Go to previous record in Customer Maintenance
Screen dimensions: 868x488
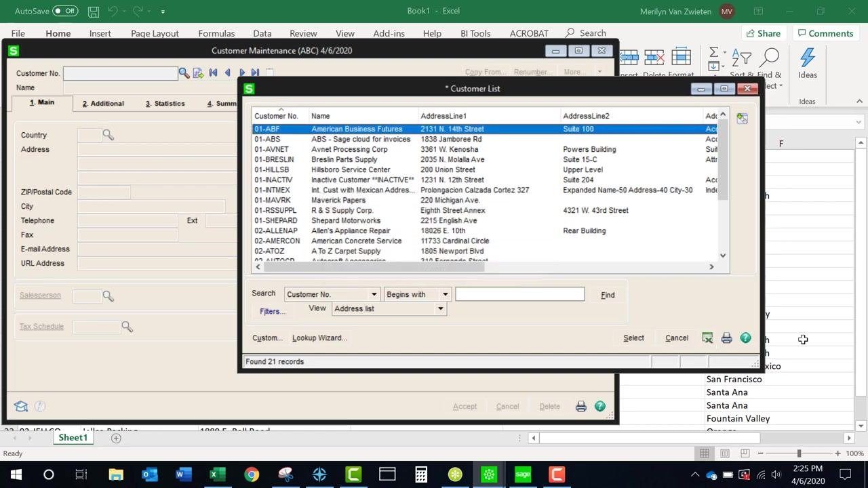(227, 73)
